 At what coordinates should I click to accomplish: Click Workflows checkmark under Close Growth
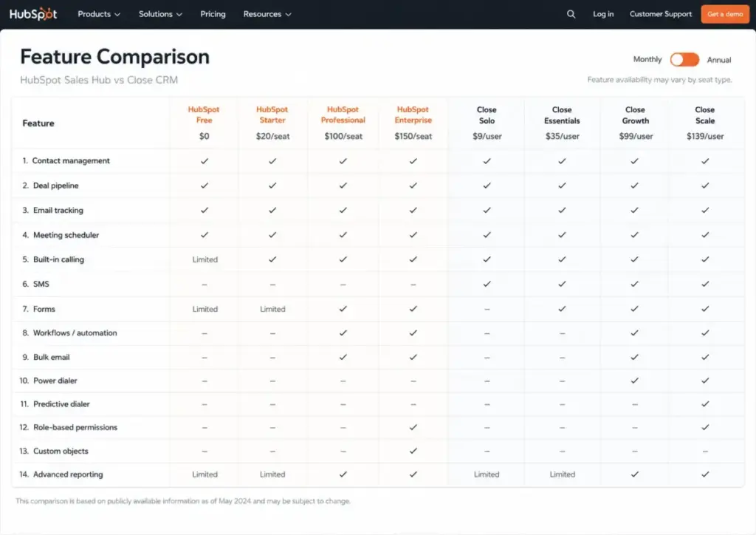pos(634,333)
